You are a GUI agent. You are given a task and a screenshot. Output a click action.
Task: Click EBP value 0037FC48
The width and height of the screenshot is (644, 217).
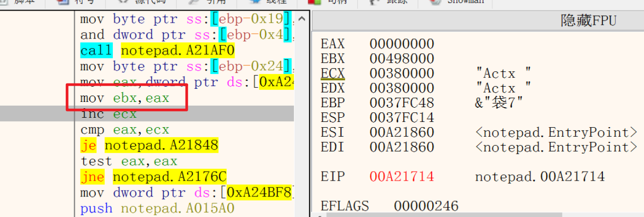pos(402,102)
